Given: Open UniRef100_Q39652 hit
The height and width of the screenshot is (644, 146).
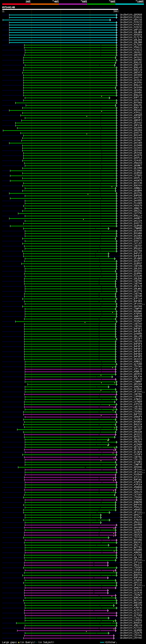Looking at the screenshot, I should [131, 530].
